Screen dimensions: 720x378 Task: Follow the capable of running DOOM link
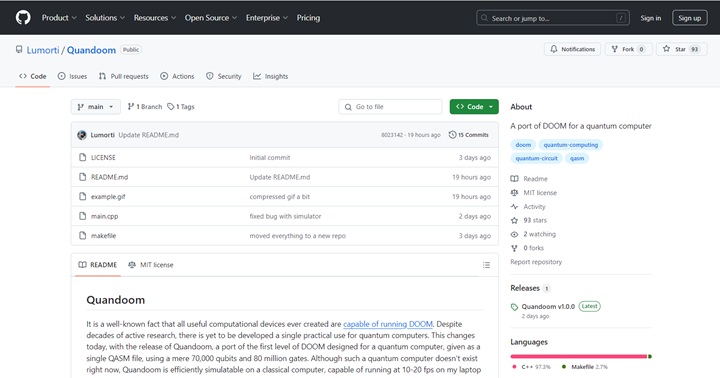tap(388, 324)
